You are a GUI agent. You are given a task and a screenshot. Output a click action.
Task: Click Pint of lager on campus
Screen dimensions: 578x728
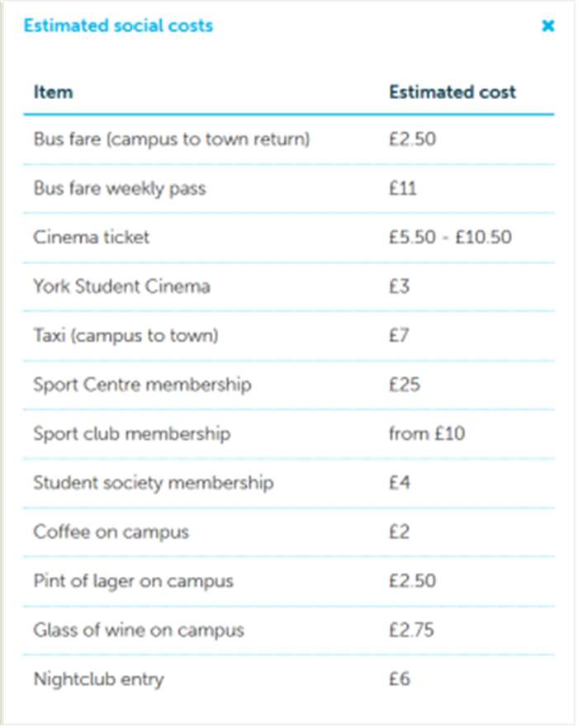coord(133,581)
